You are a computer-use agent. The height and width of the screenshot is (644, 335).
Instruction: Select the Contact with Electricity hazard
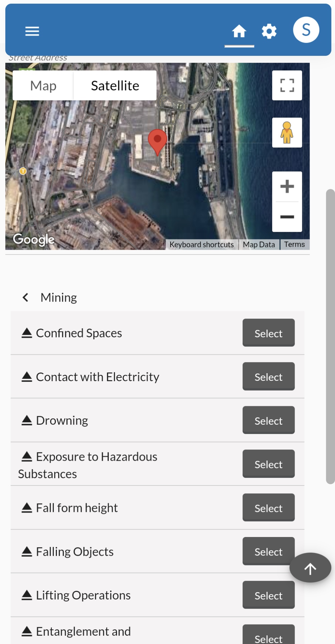tap(268, 377)
